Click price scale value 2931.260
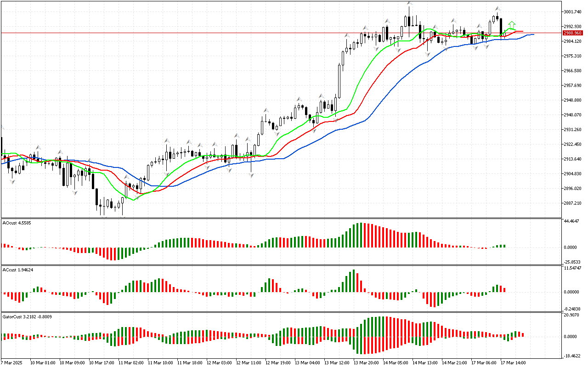This screenshot has height=368, width=588. click(574, 129)
